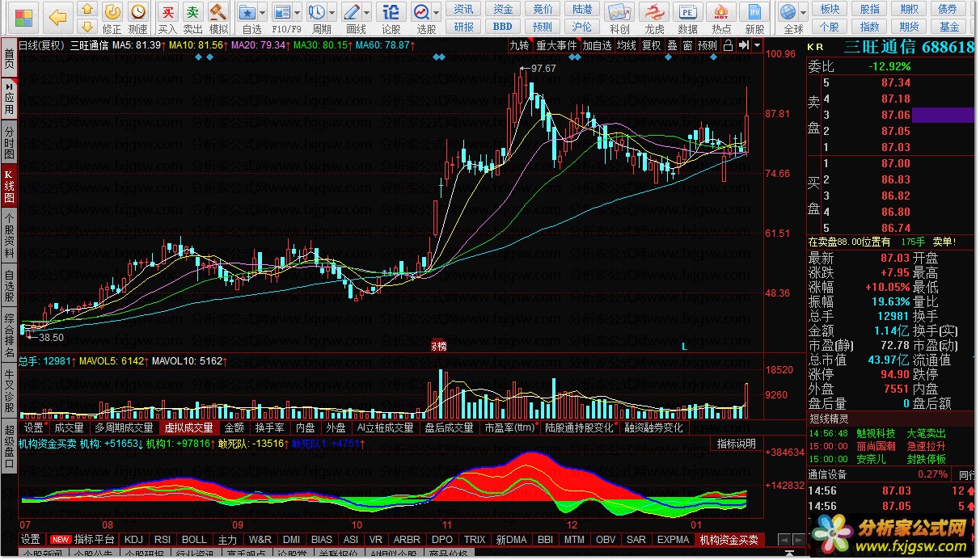Click the 选股 stock picker icon
This screenshot has width=980, height=560.
[421, 12]
